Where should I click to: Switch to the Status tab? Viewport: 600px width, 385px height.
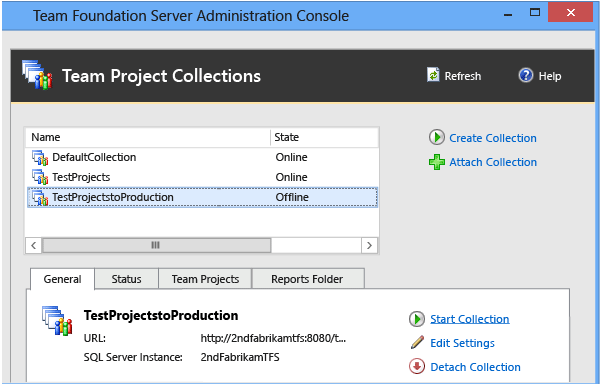coord(127,279)
